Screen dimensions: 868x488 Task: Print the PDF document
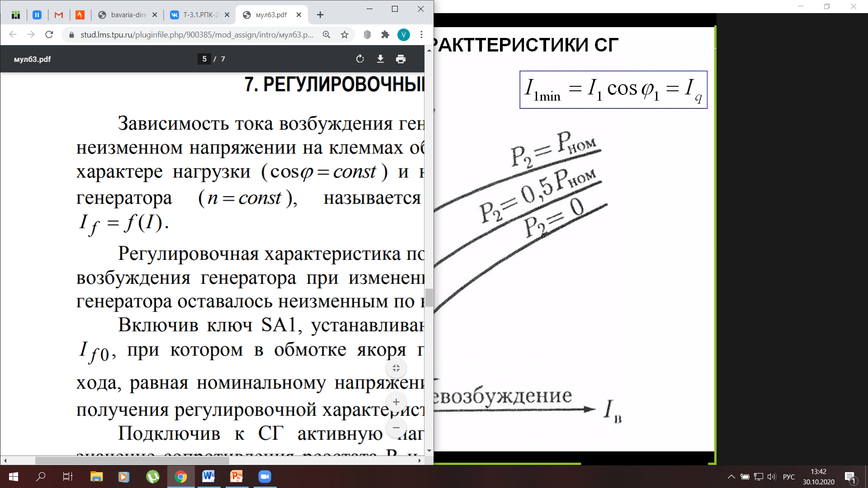[x=401, y=59]
